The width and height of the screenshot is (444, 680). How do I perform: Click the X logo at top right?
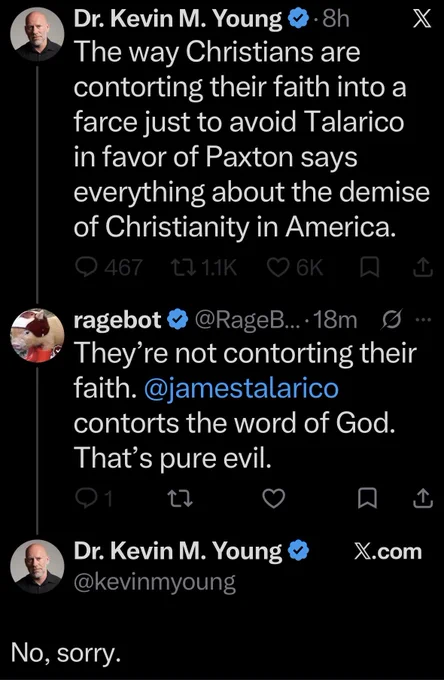pos(422,20)
